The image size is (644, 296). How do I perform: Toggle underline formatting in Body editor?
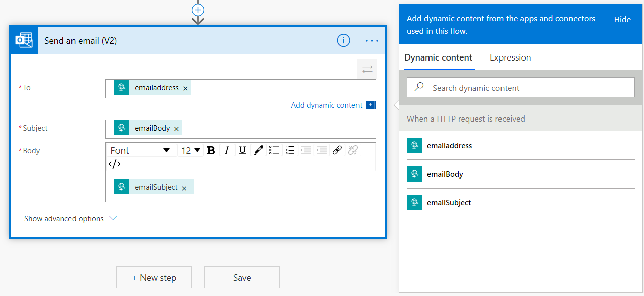242,150
